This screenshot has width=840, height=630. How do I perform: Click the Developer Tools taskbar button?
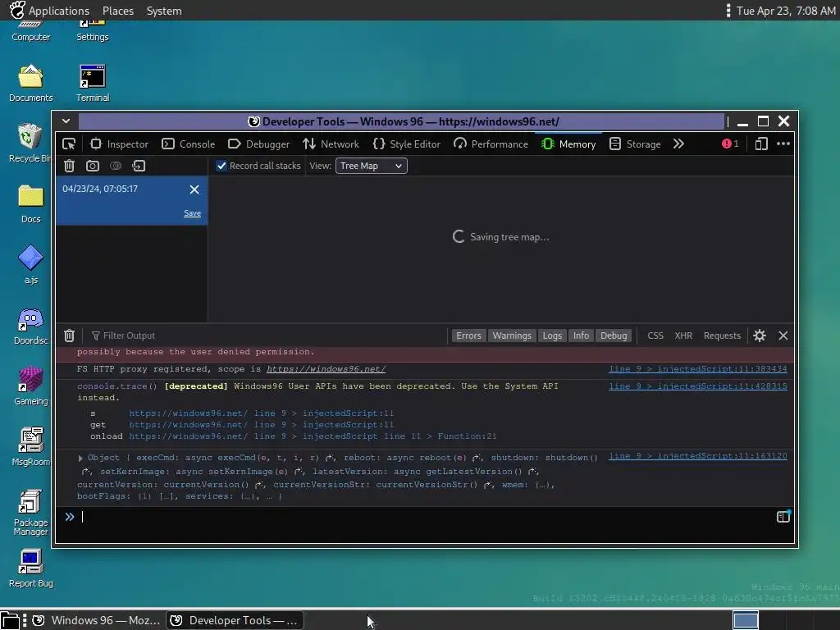pyautogui.click(x=235, y=620)
